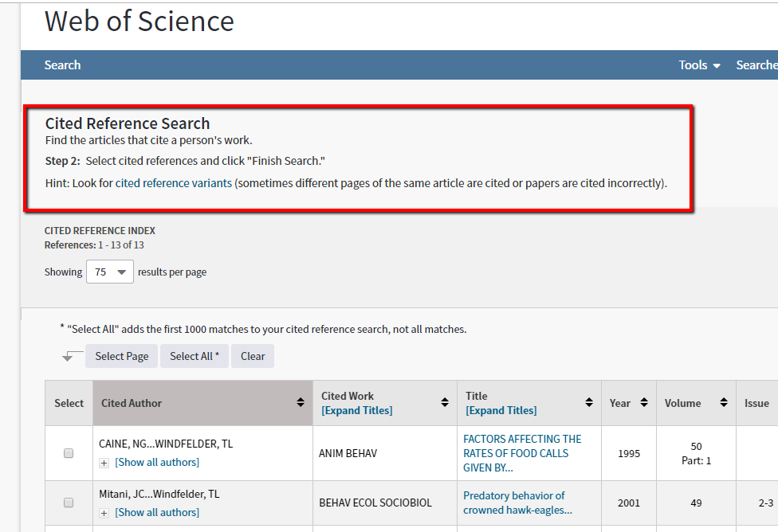
Task: Click the Search menu in the blue bar
Action: point(62,65)
